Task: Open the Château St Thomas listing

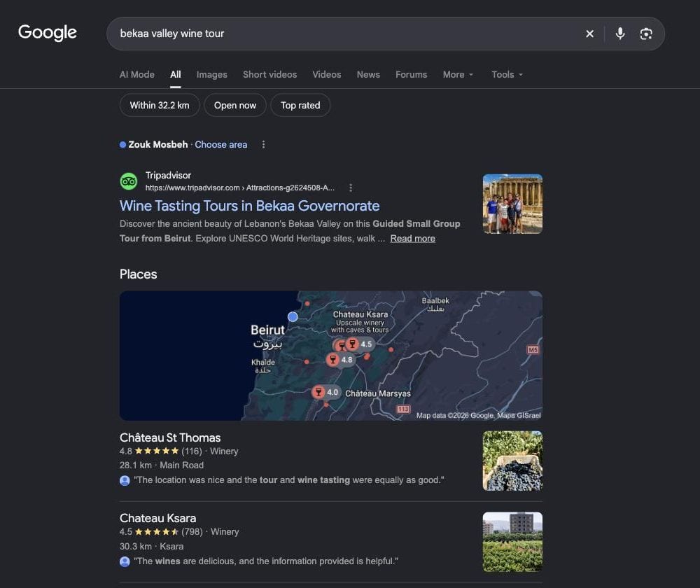Action: (x=170, y=437)
